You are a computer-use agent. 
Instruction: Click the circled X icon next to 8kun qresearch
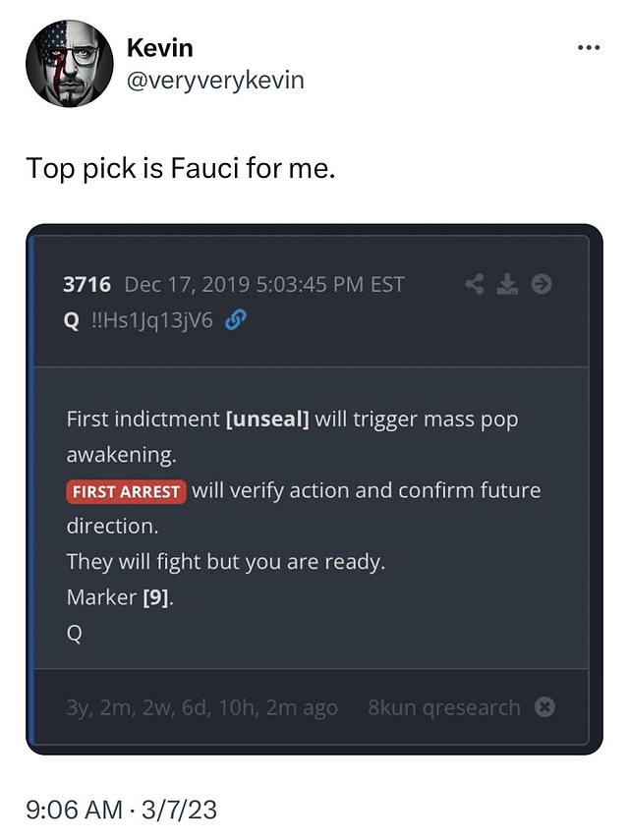[544, 707]
